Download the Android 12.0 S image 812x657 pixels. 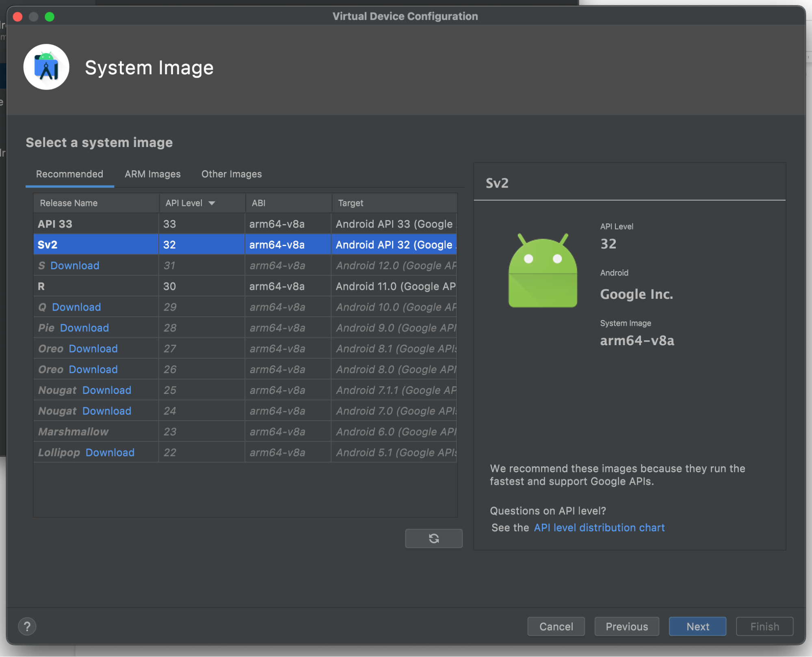(x=75, y=265)
